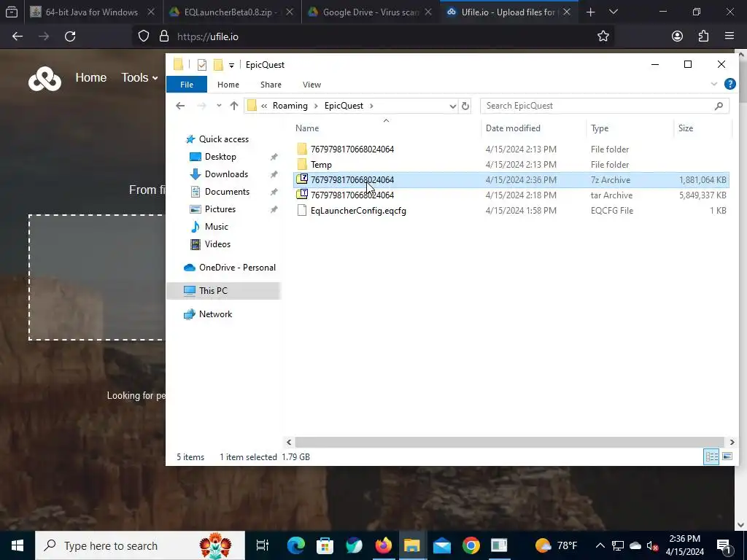Screen dimensions: 747x560
Task: Select EqLauncherConfig.eqcfg file
Action: pyautogui.click(x=511, y=211)
